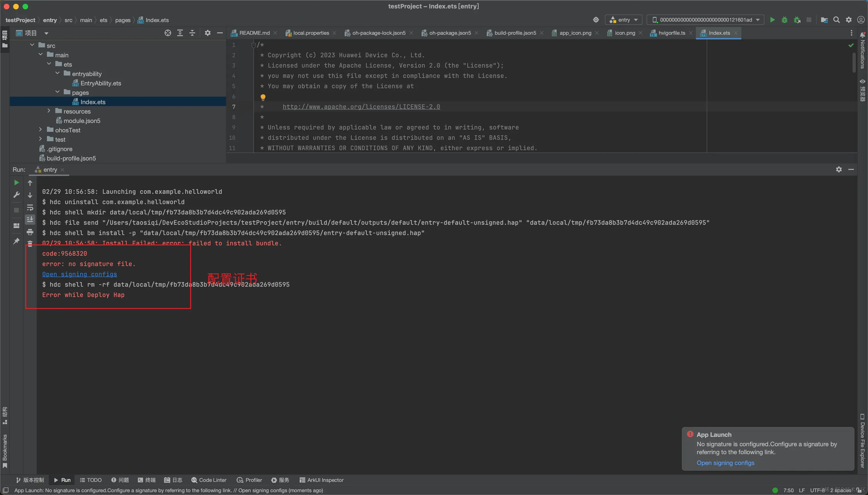Expand the resources folder
868x495 pixels.
tap(49, 111)
